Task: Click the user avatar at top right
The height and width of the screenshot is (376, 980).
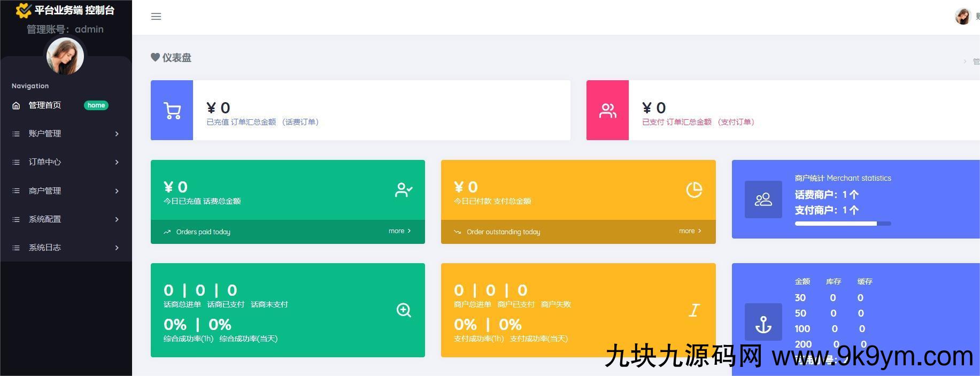Action: (x=963, y=16)
